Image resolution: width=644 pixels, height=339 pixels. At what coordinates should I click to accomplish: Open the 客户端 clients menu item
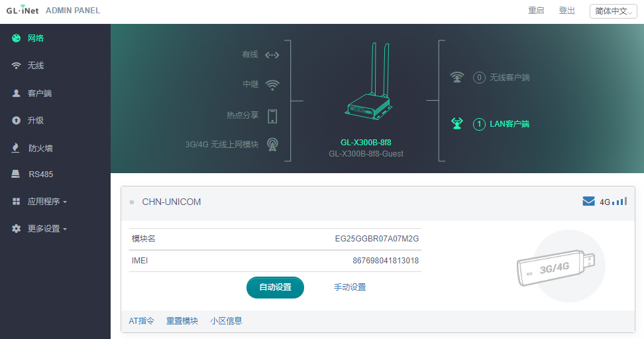click(x=40, y=93)
